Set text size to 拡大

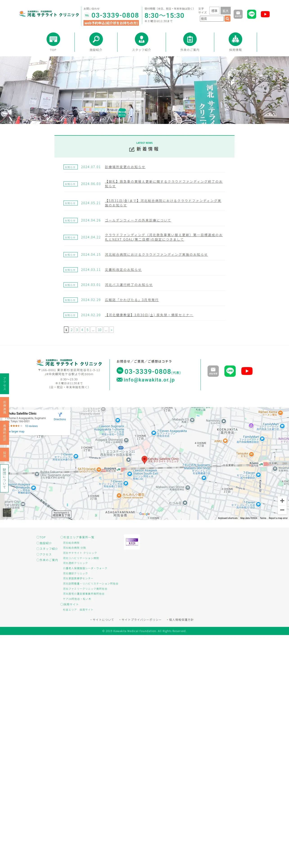225,11
